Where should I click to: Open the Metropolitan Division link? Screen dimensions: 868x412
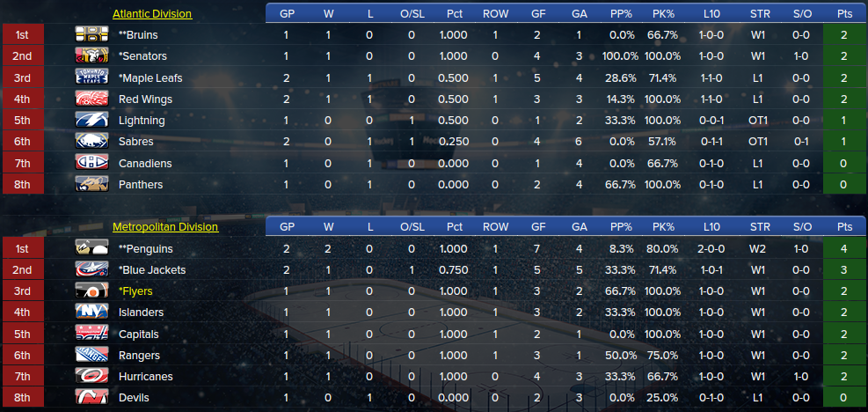[165, 227]
